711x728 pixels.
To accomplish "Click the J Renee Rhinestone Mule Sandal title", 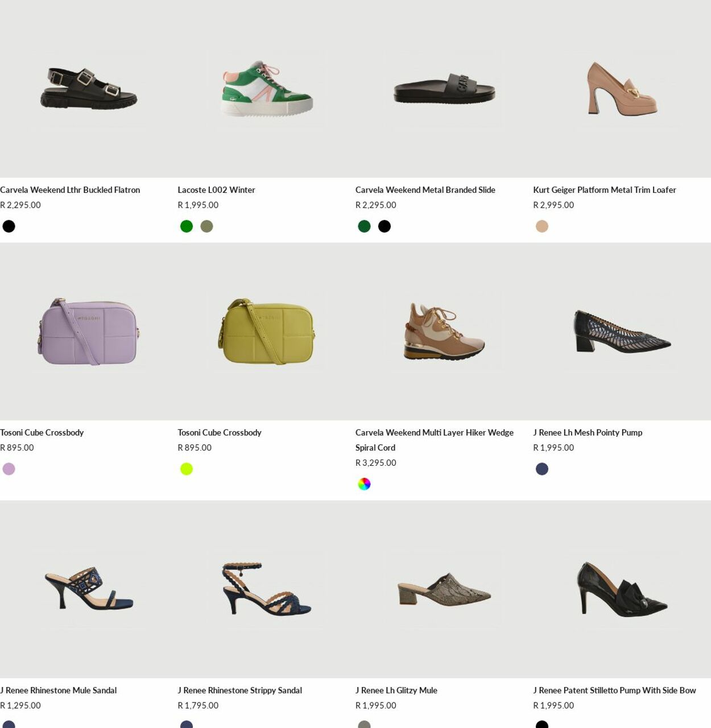I will click(x=59, y=690).
